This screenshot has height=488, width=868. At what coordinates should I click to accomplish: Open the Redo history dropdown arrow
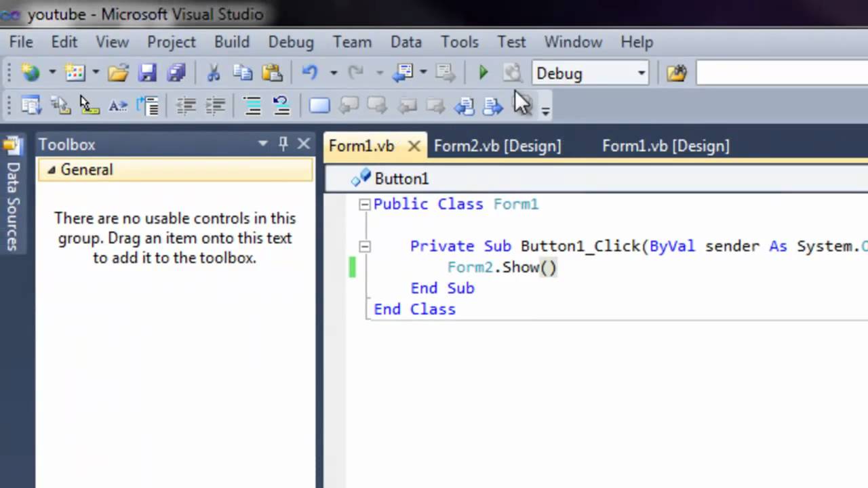pyautogui.click(x=379, y=73)
